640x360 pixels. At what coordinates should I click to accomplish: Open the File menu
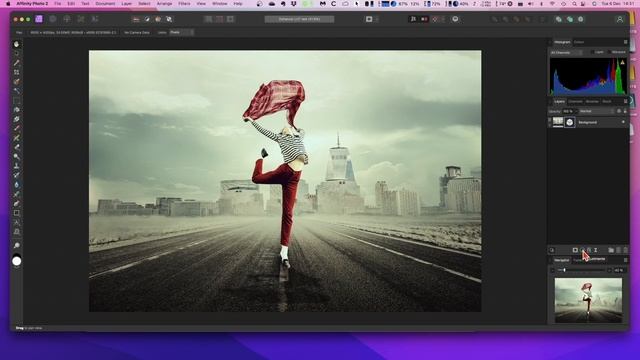58,4
